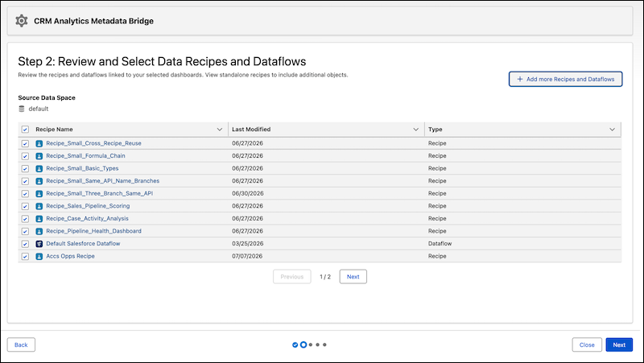Click recipe icon for Recipe_Small_Basic_Types

coord(39,169)
